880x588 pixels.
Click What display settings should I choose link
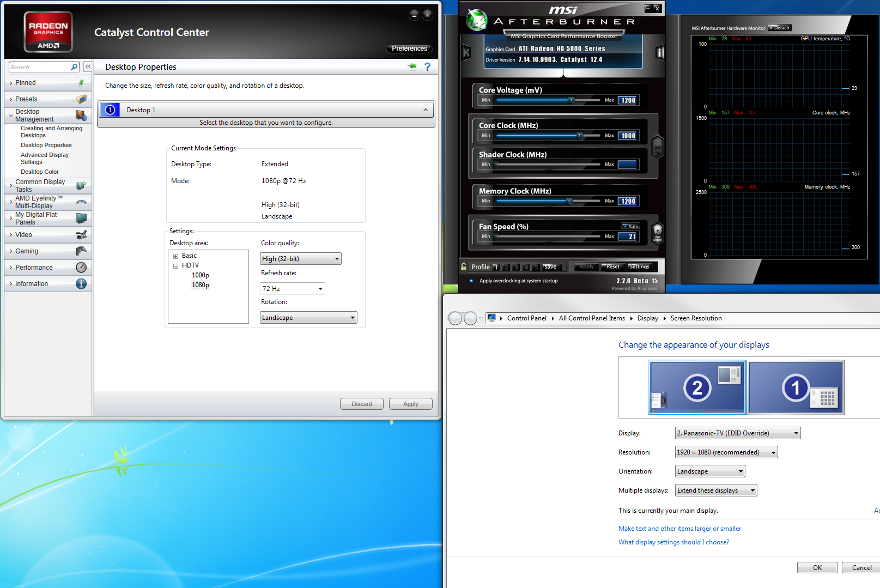tap(673, 542)
